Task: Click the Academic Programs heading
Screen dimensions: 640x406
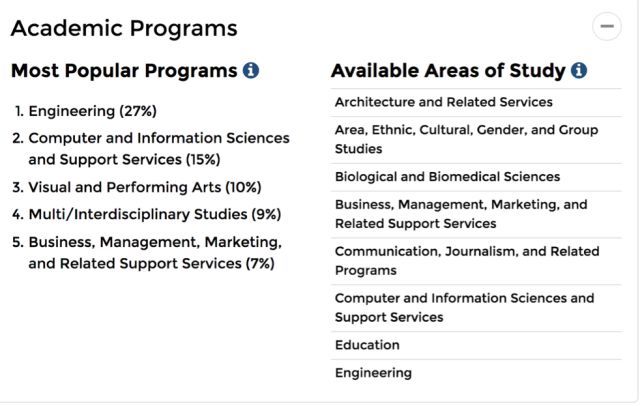Action: click(124, 28)
